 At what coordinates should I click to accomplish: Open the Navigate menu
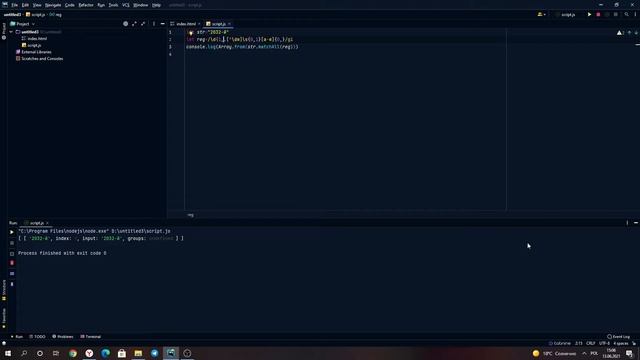tap(53, 5)
